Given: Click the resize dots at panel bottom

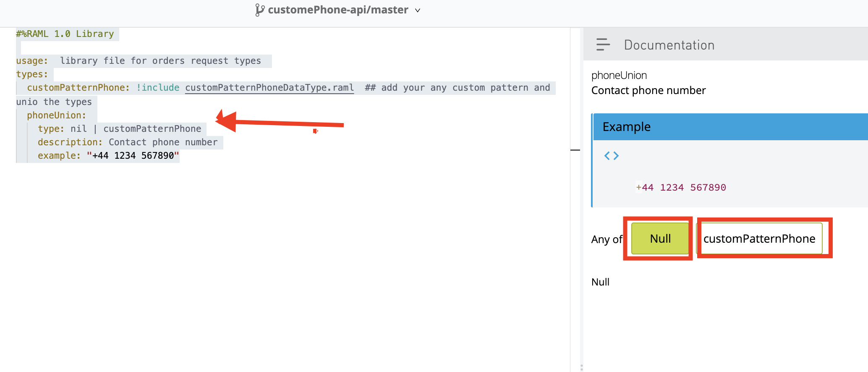Looking at the screenshot, I should coord(581,367).
